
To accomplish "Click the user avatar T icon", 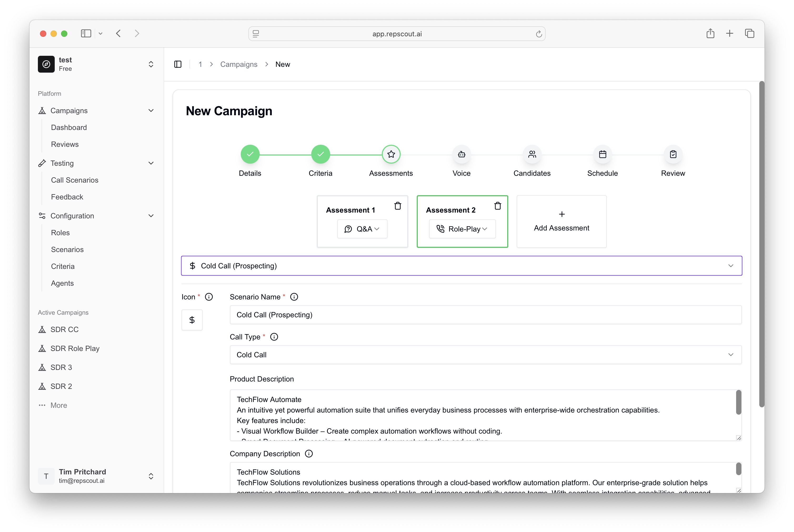I will point(46,476).
